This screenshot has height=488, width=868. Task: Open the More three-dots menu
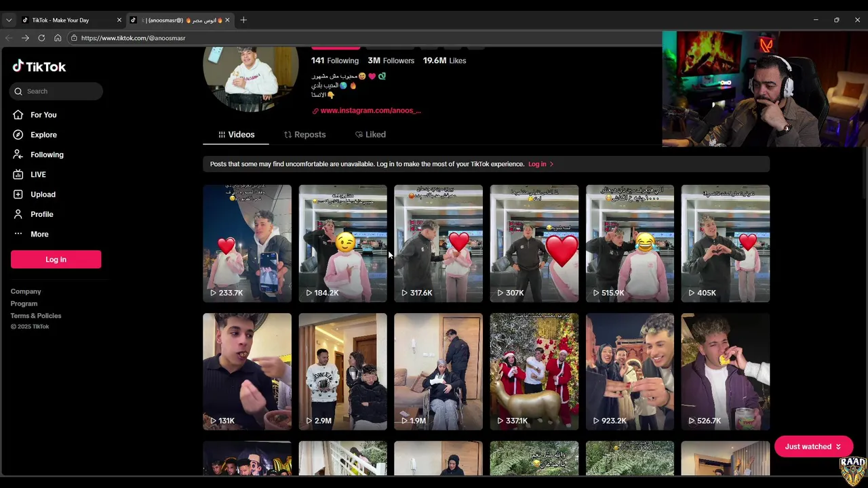point(18,234)
